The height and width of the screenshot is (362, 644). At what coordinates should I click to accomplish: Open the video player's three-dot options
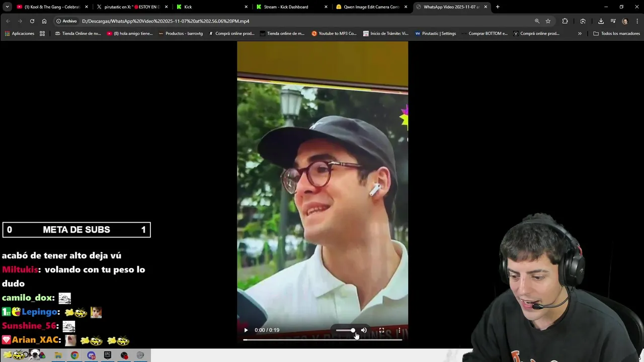click(x=399, y=330)
